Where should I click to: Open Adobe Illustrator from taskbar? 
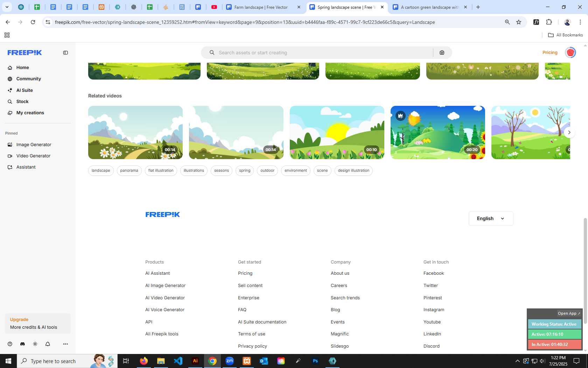tap(195, 361)
